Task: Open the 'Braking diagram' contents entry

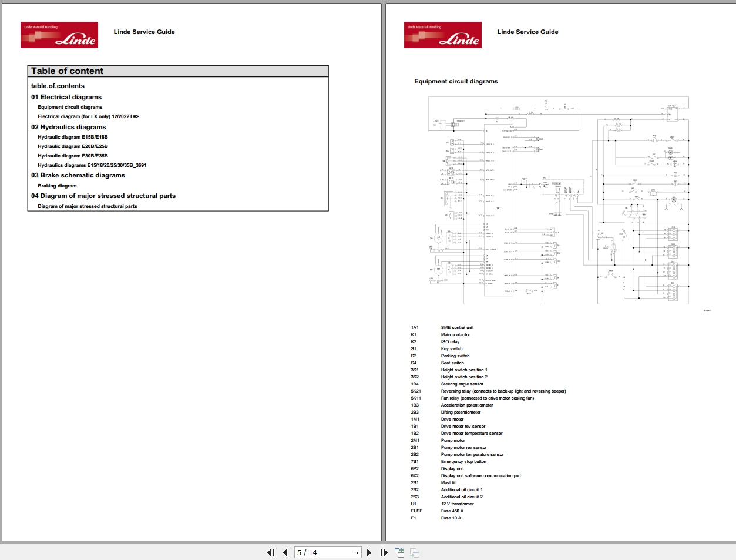Action: (57, 186)
